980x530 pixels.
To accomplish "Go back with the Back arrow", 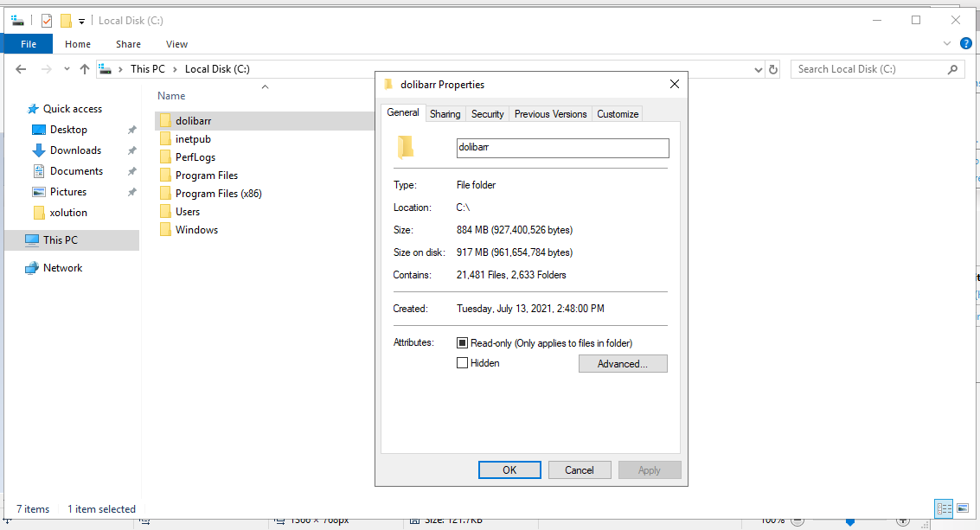I will coord(21,69).
